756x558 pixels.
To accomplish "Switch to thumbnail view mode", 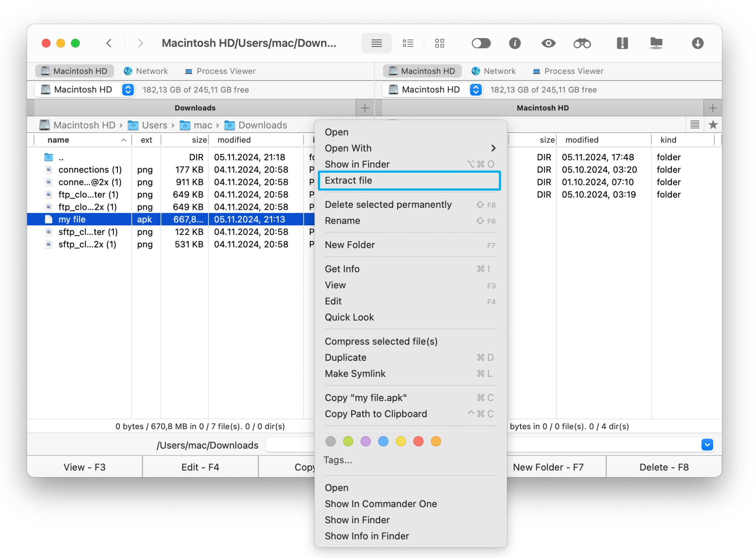I will click(439, 43).
